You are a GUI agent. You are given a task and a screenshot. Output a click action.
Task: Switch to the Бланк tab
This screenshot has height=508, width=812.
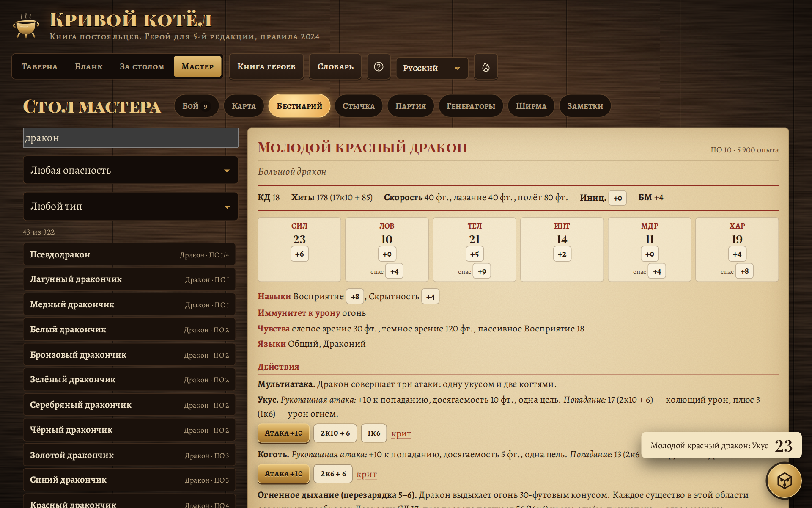[x=89, y=67]
